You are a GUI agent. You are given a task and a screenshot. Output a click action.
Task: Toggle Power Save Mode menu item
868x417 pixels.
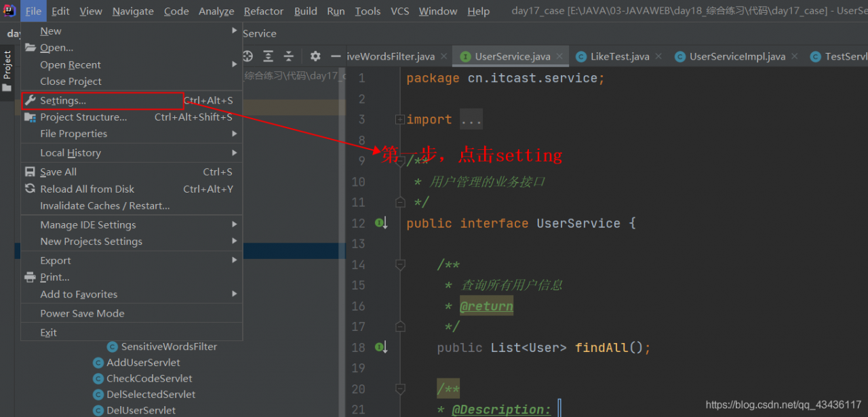(132, 313)
